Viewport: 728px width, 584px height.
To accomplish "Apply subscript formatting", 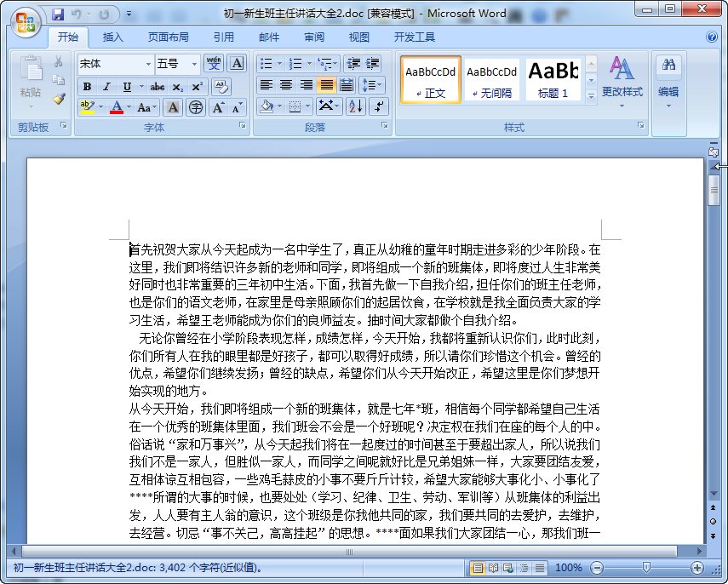I will coord(177,86).
